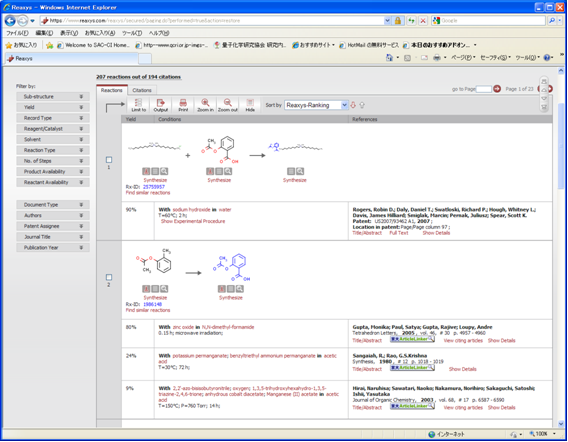Click the browser stop loading icon
The width and height of the screenshot is (568, 442).
tap(423, 21)
